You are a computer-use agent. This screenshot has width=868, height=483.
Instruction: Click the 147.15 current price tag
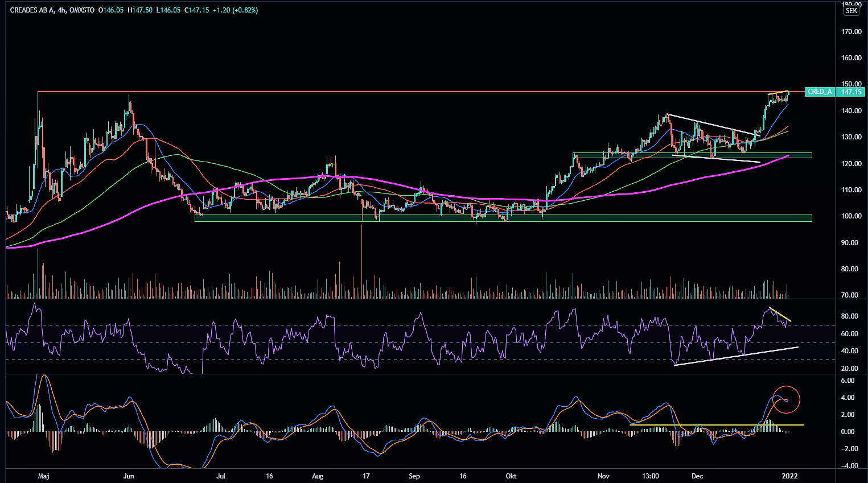tap(851, 92)
